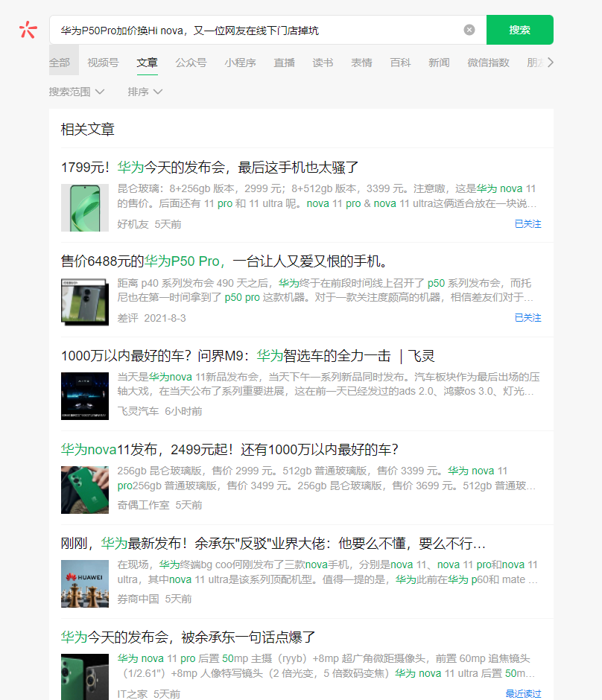
Task: Click the author name 差评
Action: click(127, 318)
